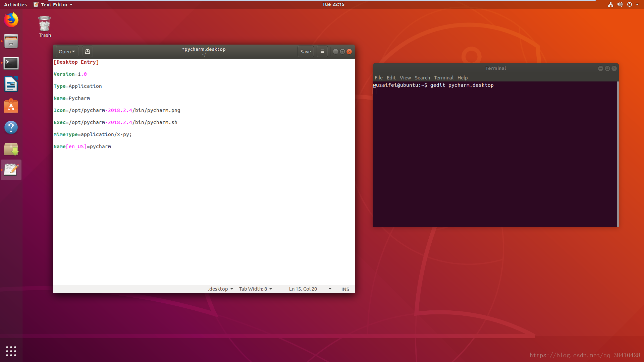This screenshot has width=644, height=362.
Task: Open the Help icon in the dock
Action: tap(11, 127)
